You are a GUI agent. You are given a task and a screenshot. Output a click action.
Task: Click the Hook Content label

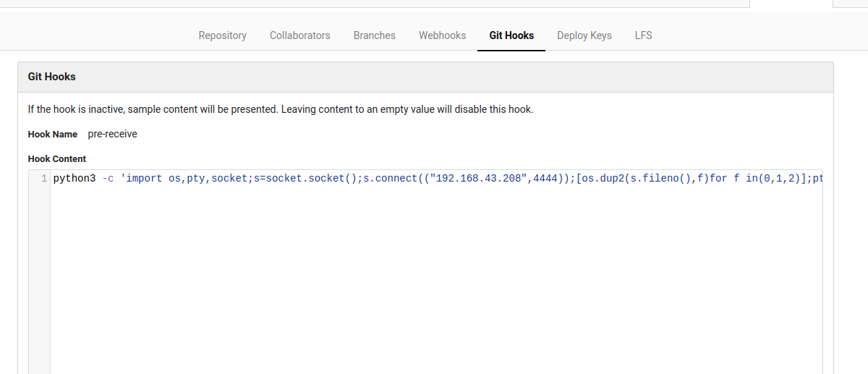(x=56, y=158)
